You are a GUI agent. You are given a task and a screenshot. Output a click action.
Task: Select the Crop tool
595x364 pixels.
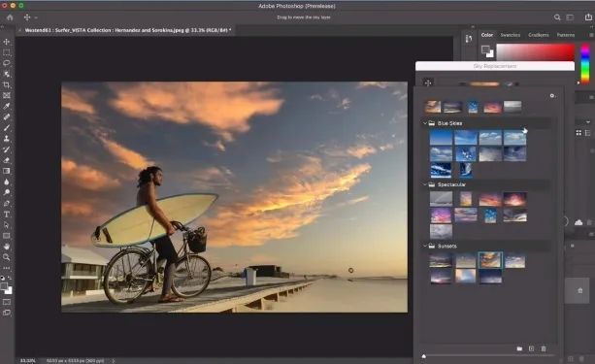pos(7,84)
